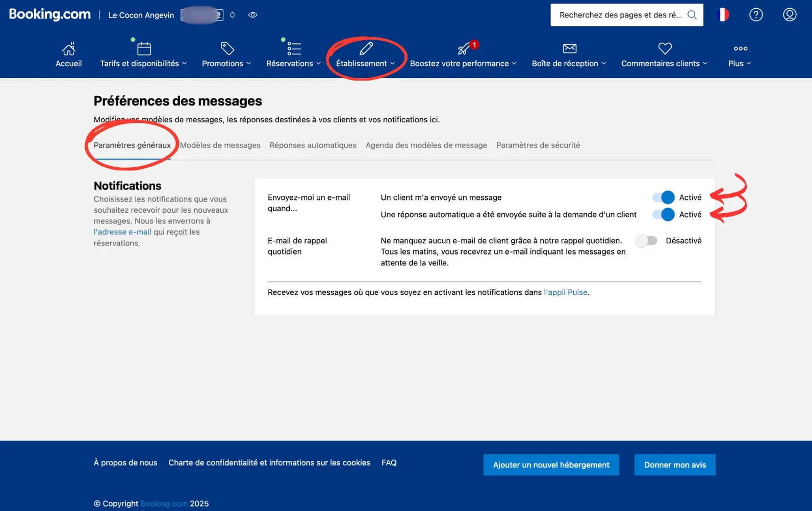Click the red notification badge on the rocket

tap(474, 44)
